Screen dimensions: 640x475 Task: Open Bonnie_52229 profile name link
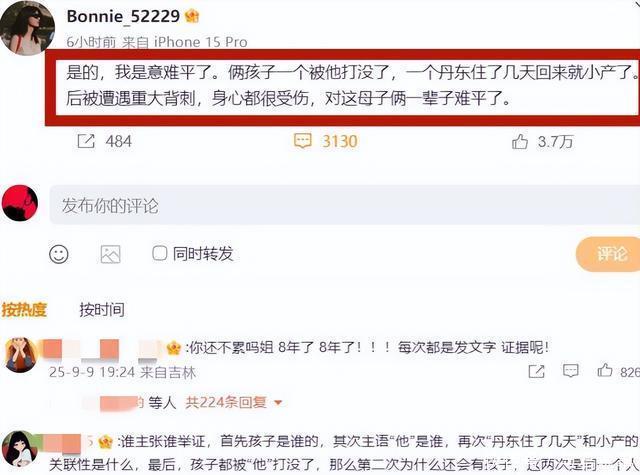click(123, 16)
